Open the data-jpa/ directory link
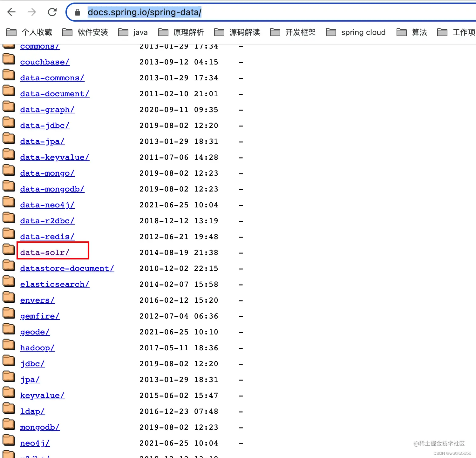 [42, 141]
